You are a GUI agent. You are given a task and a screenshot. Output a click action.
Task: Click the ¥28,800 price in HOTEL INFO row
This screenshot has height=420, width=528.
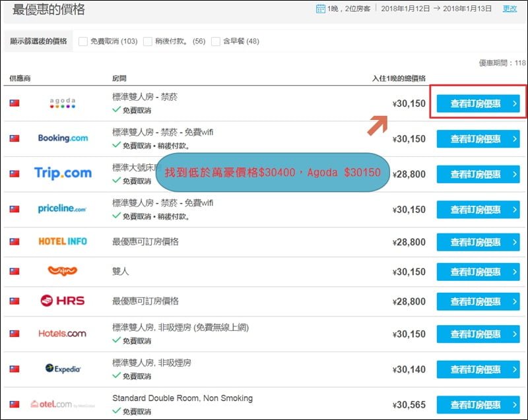pyautogui.click(x=409, y=242)
